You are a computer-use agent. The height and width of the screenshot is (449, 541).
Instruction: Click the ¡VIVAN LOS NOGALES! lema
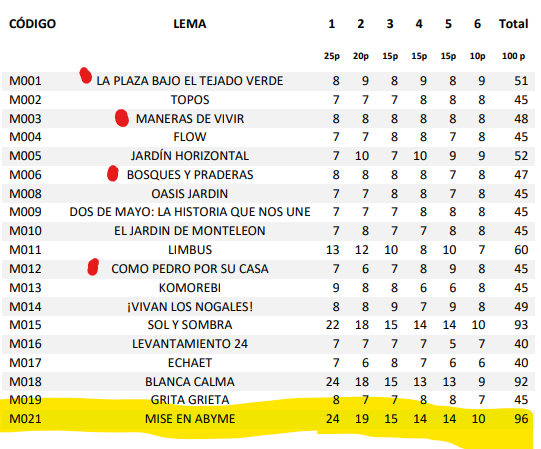coord(190,306)
